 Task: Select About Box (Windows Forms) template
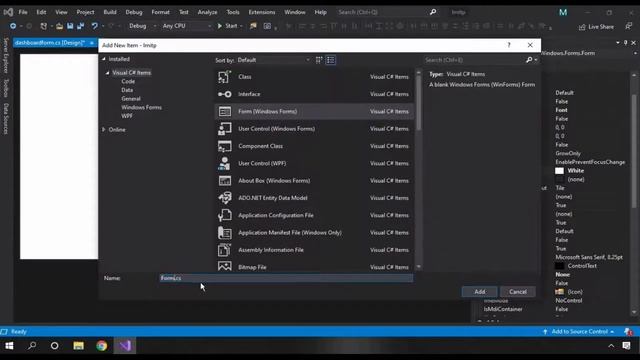[x=314, y=180]
